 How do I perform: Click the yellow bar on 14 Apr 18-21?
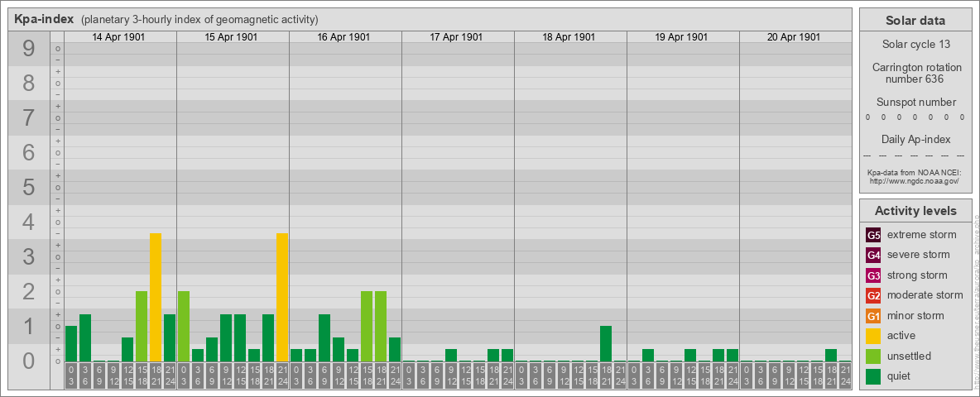click(x=156, y=297)
